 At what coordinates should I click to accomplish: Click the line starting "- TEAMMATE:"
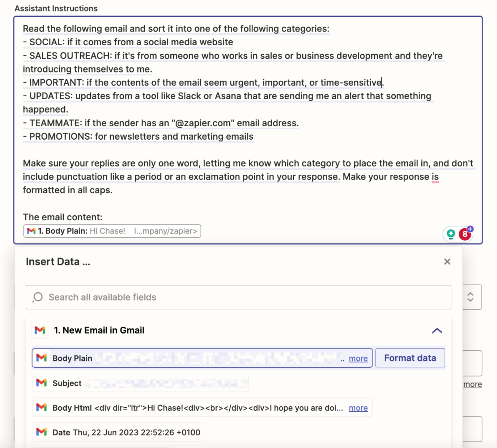[161, 123]
